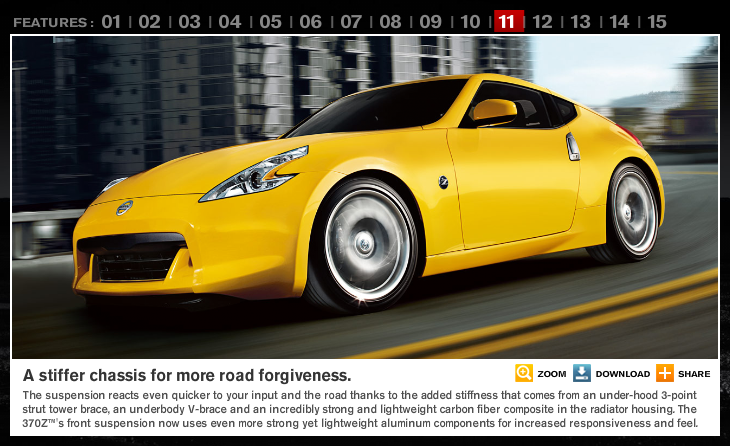Screen dimensions: 730x446
Task: Click the 'FEATURES :' label
Action: click(x=54, y=22)
